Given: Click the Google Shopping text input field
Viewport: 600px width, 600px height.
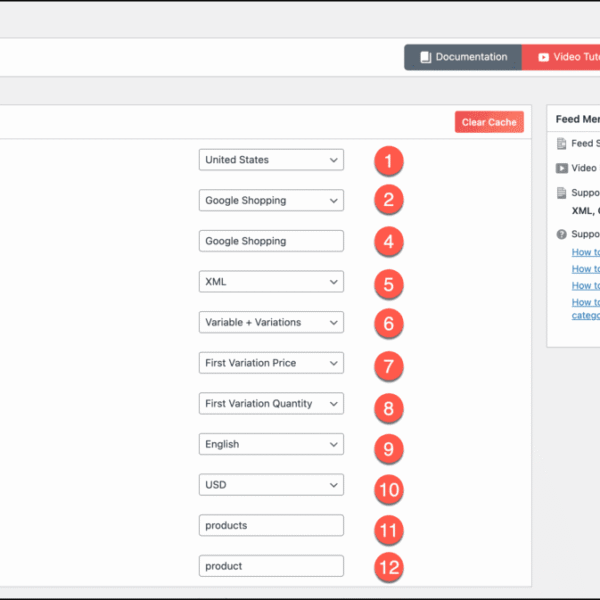Looking at the screenshot, I should click(x=271, y=241).
